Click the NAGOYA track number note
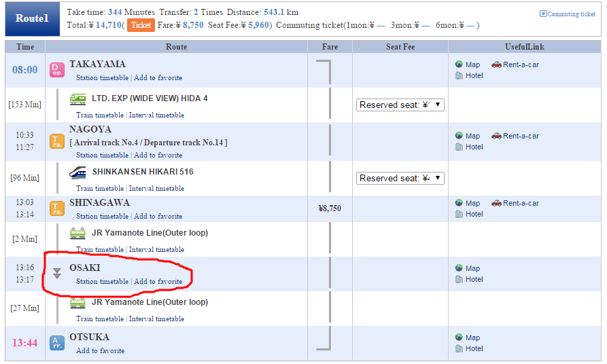607x364 pixels. pyautogui.click(x=148, y=143)
